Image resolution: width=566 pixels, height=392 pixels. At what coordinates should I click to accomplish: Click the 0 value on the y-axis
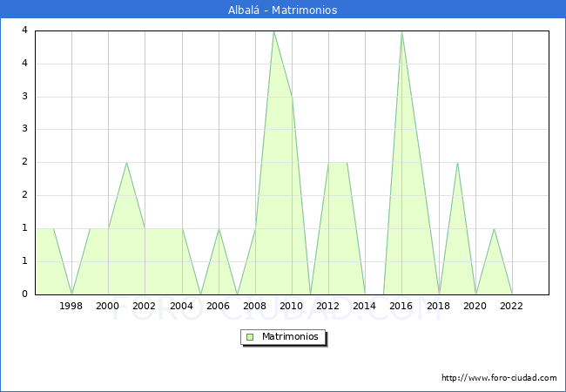click(25, 294)
